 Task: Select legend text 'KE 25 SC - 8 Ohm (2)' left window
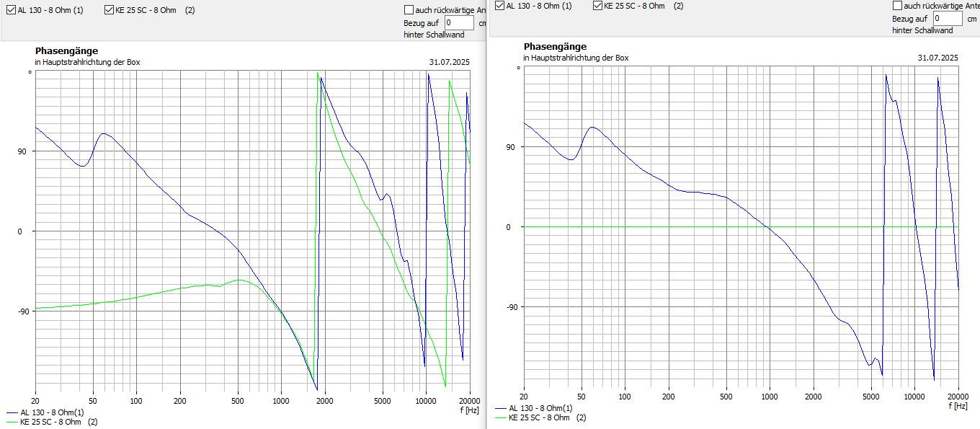point(58,422)
